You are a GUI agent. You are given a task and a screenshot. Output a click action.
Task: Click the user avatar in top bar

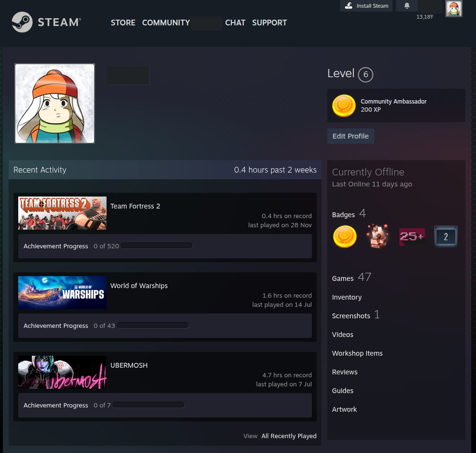(453, 9)
